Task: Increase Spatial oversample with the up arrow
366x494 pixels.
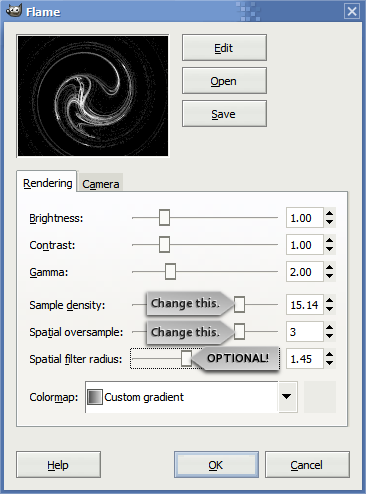Action: point(329,327)
